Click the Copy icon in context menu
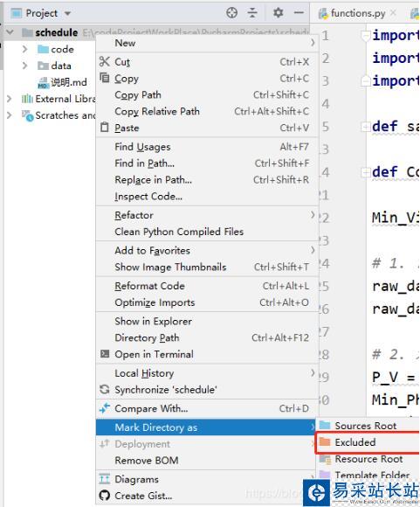The image size is (420, 507). coord(105,78)
